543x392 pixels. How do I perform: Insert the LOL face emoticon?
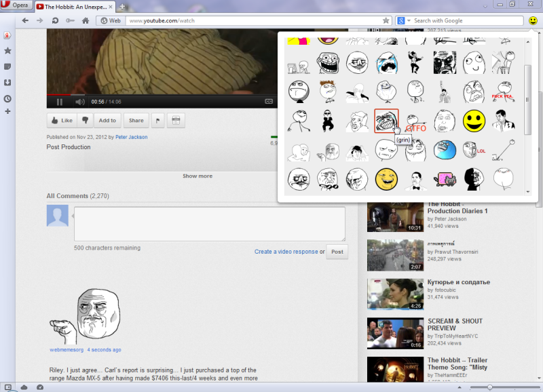[x=474, y=150]
